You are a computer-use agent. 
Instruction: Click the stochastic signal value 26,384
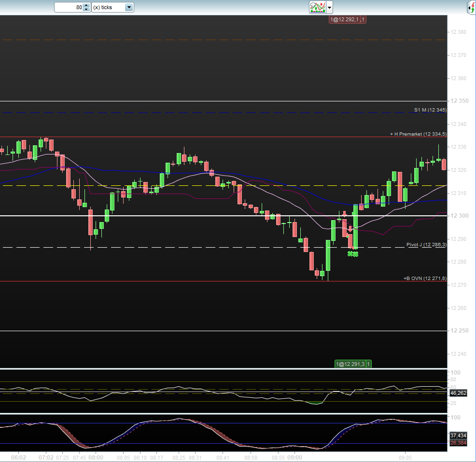tap(458, 443)
